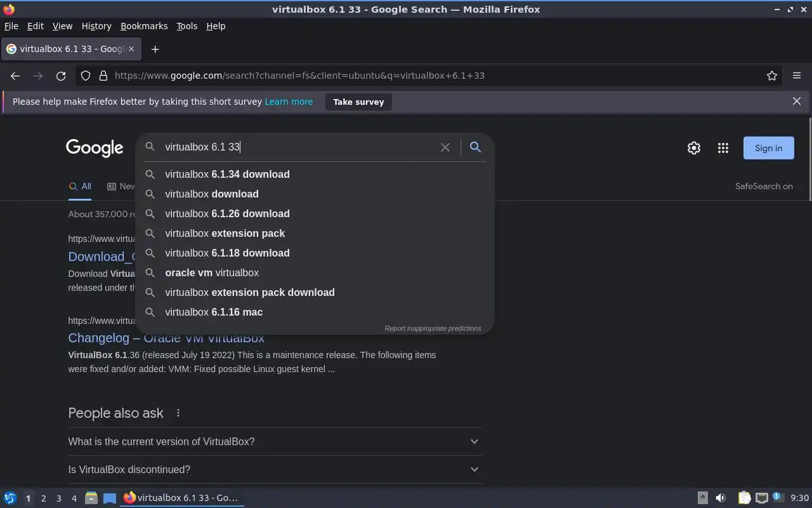The height and width of the screenshot is (508, 812).
Task: Select suggestion virtualbox 6.1.16 mac
Action: click(x=315, y=312)
